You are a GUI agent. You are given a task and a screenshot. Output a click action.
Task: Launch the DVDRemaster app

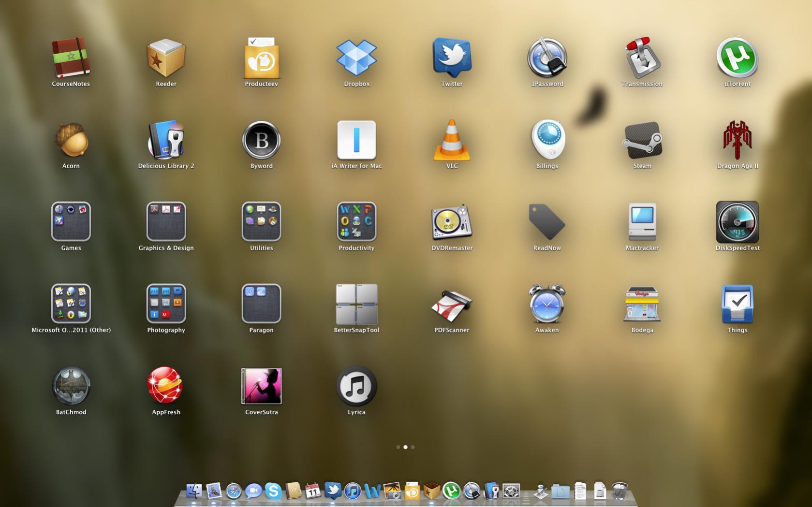coord(452,221)
